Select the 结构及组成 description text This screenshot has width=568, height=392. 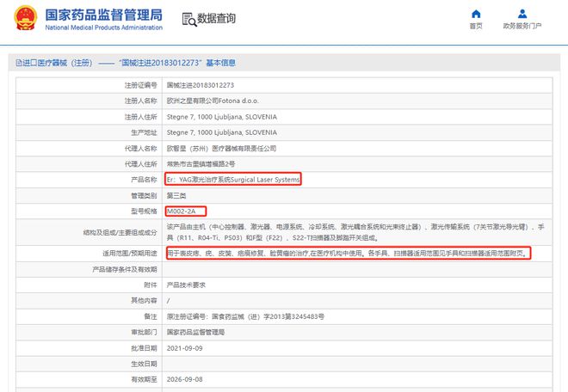(355, 232)
